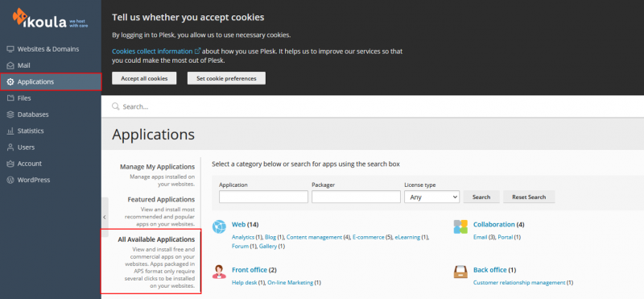Click the Front office person icon

pyautogui.click(x=219, y=272)
